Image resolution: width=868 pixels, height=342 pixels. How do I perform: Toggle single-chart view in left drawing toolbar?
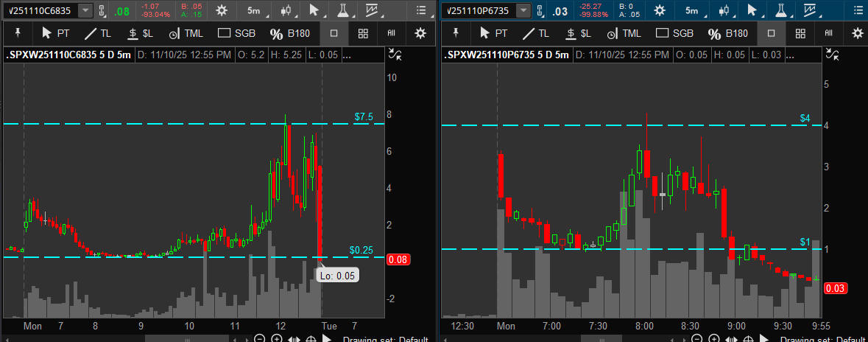(334, 33)
